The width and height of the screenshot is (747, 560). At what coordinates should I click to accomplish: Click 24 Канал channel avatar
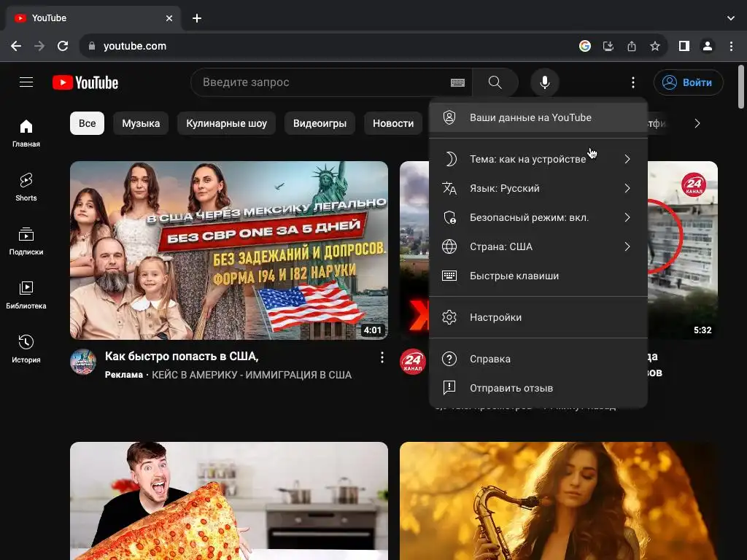coord(413,362)
